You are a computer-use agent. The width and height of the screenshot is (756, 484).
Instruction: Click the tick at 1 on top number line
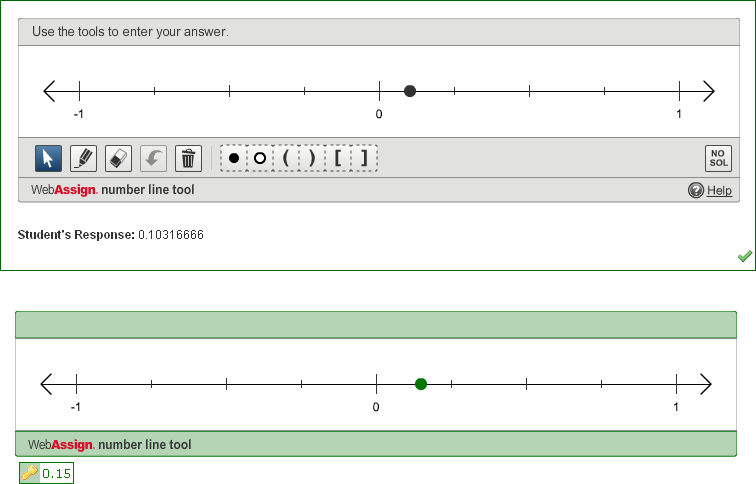pyautogui.click(x=679, y=91)
